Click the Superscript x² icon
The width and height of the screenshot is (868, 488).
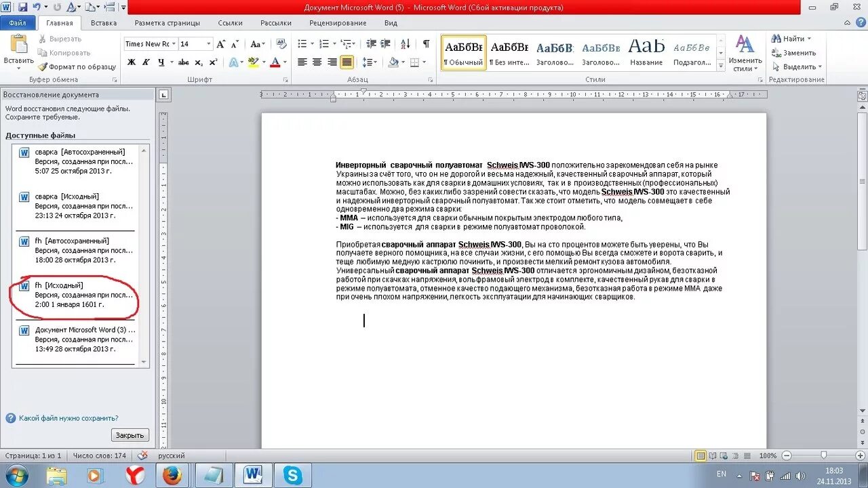pyautogui.click(x=213, y=62)
